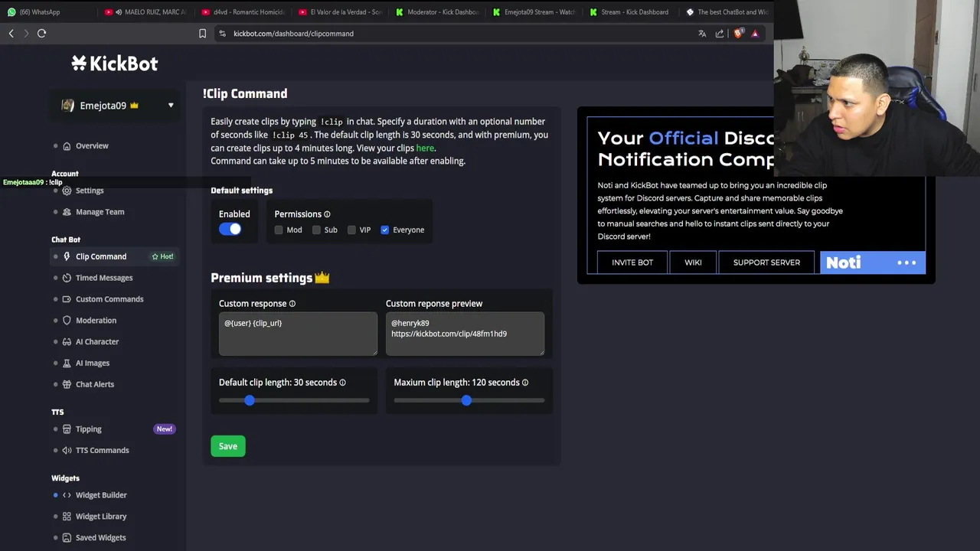980x551 pixels.
Task: Reload the page with refresh icon
Action: click(x=42, y=34)
